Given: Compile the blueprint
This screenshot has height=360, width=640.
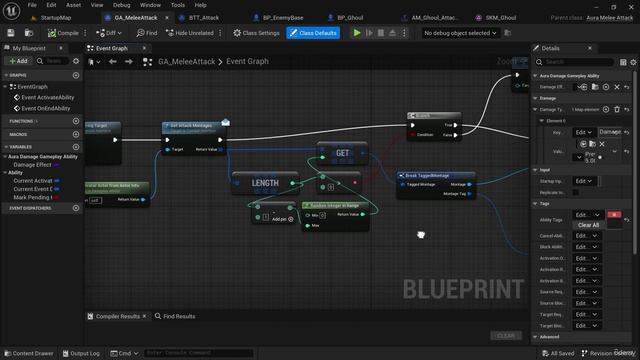Looking at the screenshot, I should (63, 33).
